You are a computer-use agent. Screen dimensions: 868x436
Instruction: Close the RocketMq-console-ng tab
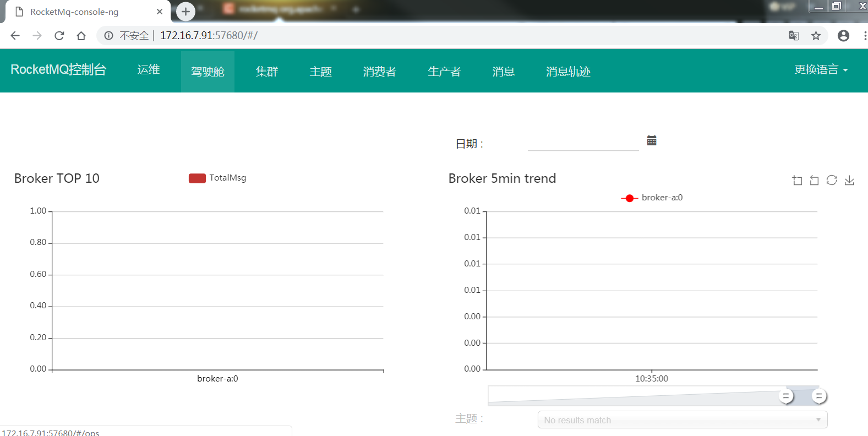click(160, 12)
